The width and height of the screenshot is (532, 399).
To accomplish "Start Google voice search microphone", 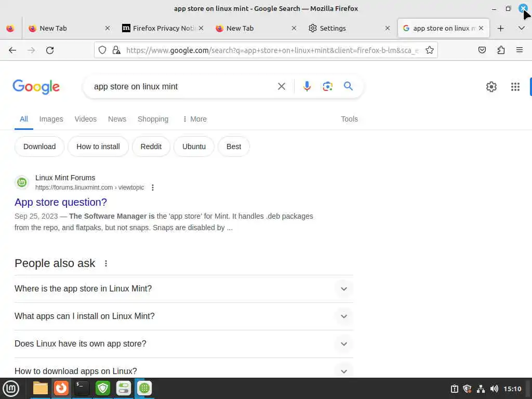I will pos(307,87).
